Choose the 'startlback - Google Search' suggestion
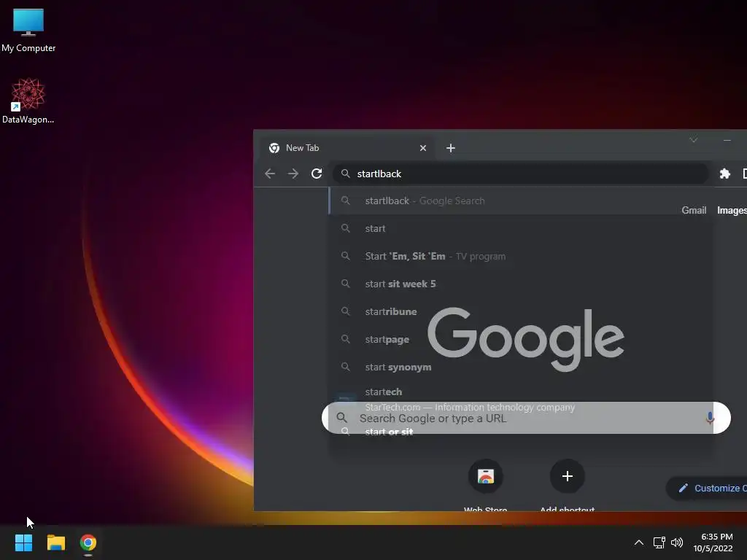The width and height of the screenshot is (747, 560). 521,201
